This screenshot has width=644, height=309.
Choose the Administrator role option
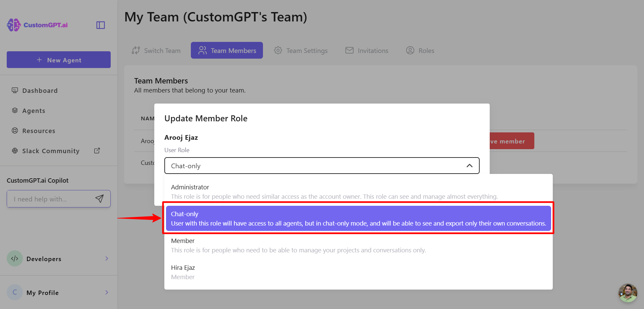click(358, 192)
